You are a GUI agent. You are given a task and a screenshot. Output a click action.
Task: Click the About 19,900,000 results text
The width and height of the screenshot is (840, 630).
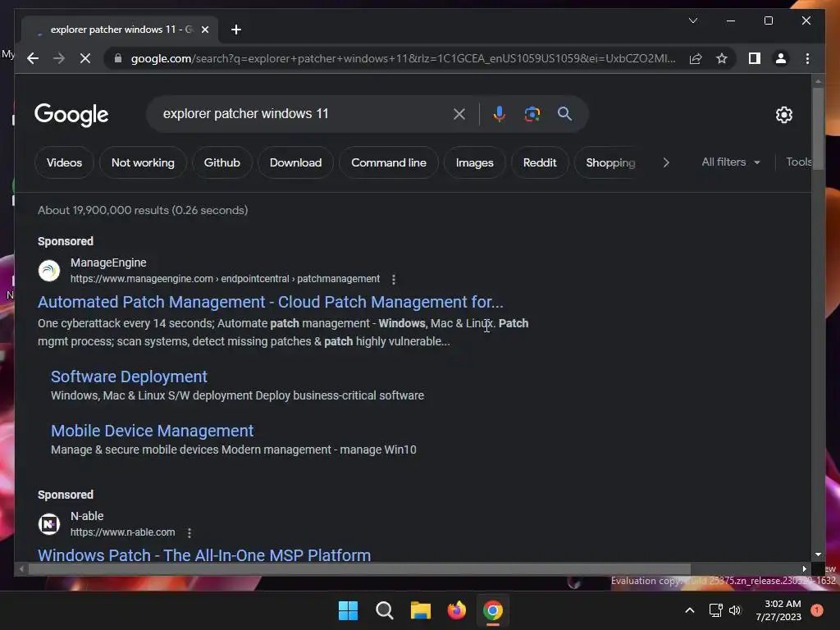(x=143, y=210)
